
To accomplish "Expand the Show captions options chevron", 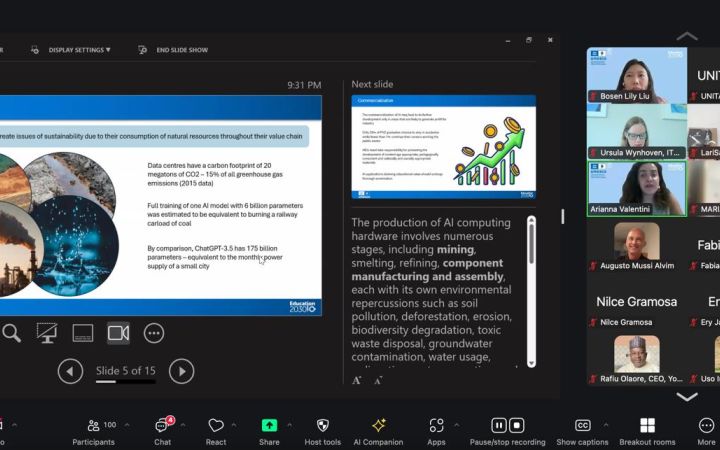I will [606, 425].
